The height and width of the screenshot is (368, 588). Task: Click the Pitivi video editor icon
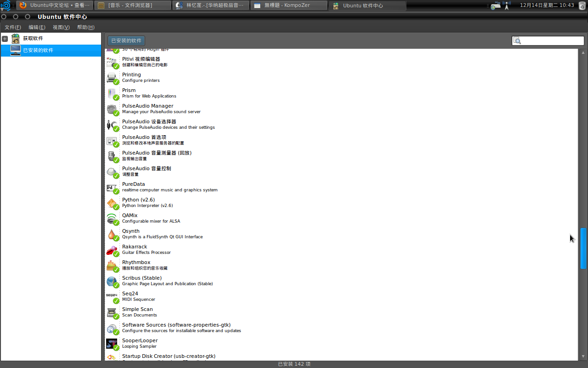112,62
